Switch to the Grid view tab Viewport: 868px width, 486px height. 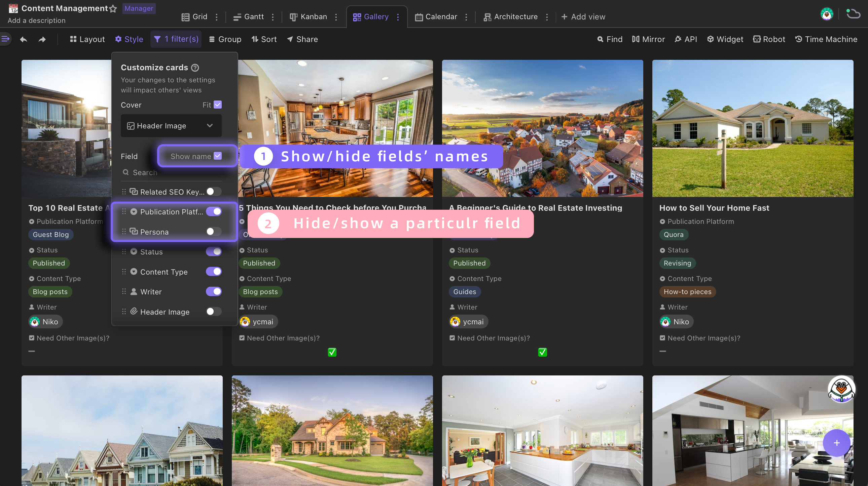point(194,17)
